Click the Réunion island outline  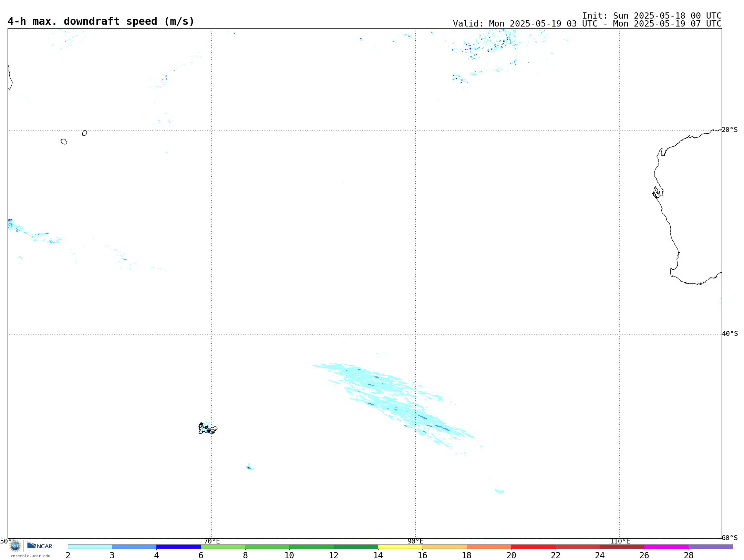point(64,142)
